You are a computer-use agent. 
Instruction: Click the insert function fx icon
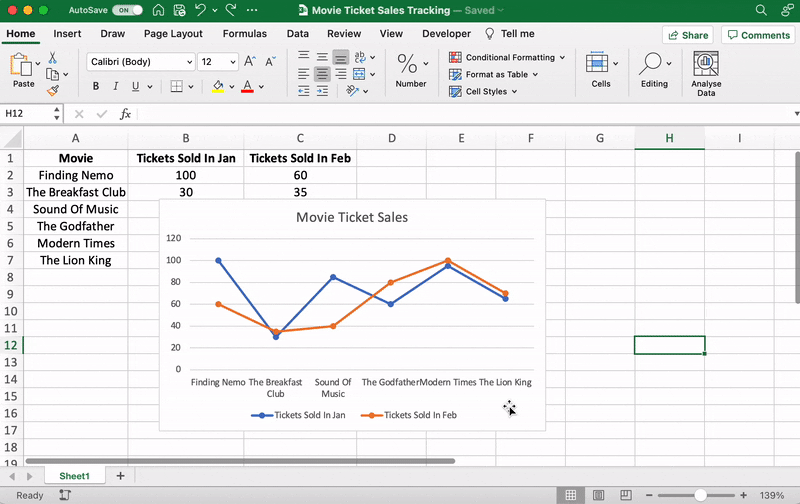pos(125,114)
